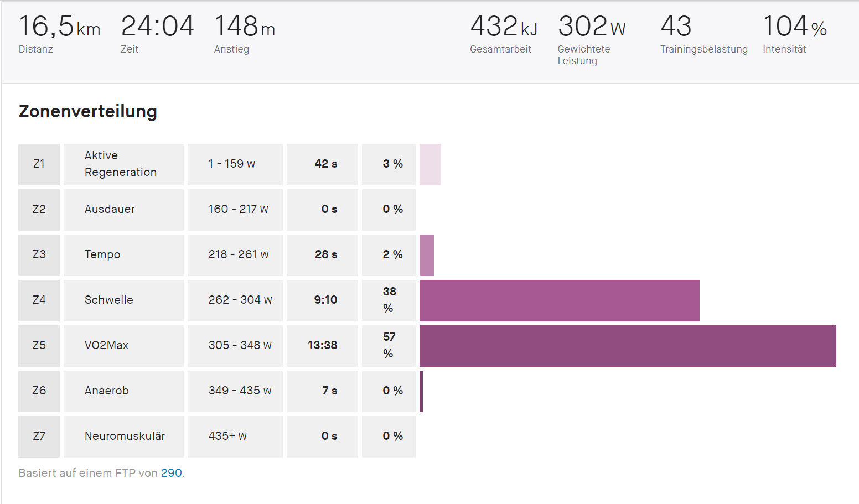Click the Z1 Aktive Regeneration bar
This screenshot has height=504, width=859.
point(430,165)
